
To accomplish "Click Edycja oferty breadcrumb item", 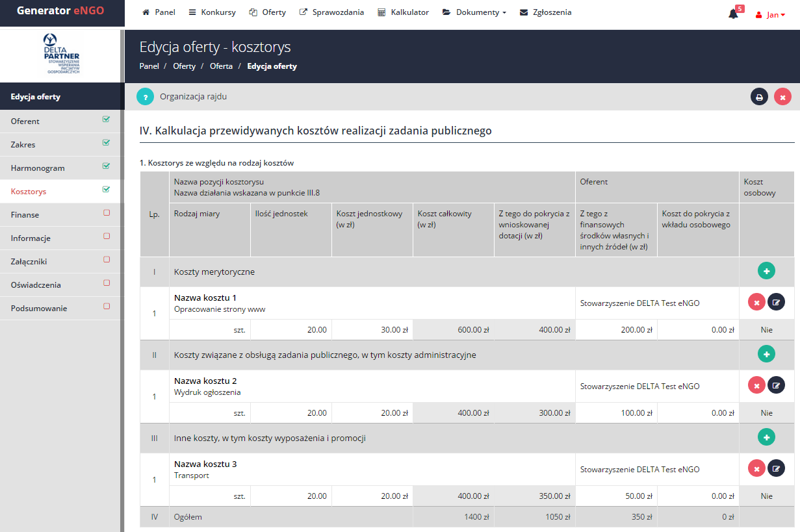I will 272,66.
